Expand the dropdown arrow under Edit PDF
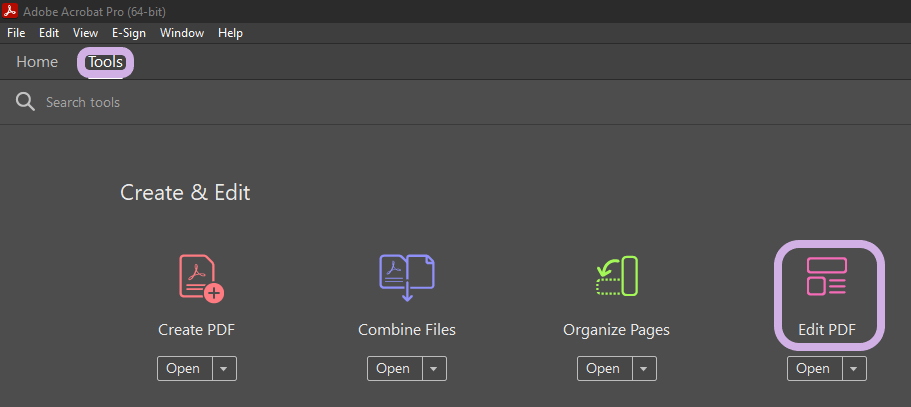Image resolution: width=911 pixels, height=407 pixels. [854, 369]
